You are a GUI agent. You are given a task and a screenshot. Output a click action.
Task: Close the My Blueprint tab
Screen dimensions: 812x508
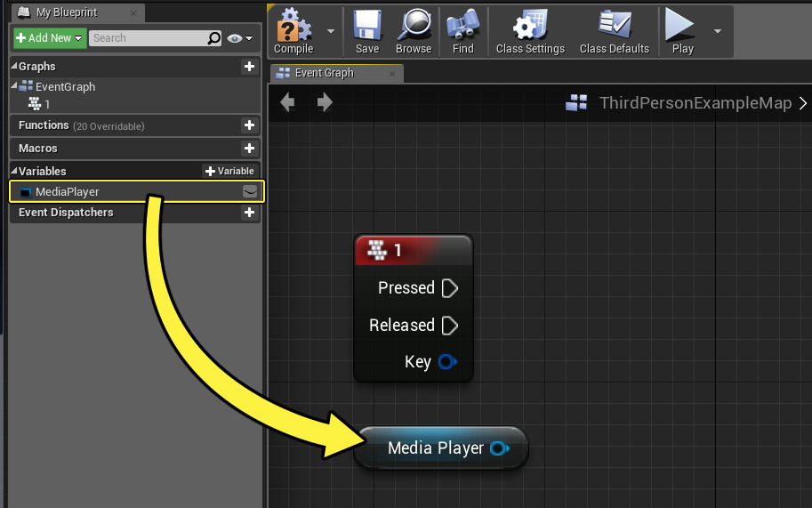click(x=133, y=13)
